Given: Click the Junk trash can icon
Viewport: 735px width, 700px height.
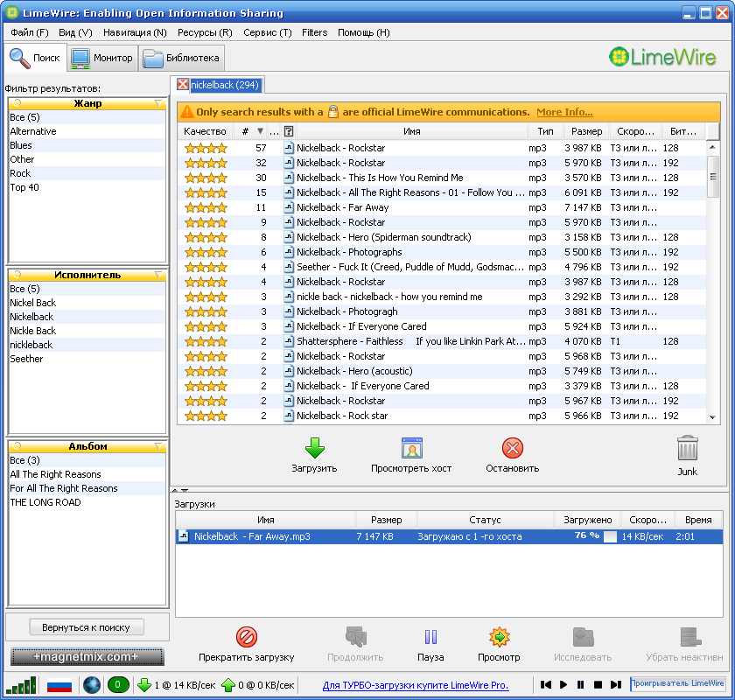Looking at the screenshot, I should tap(688, 448).
